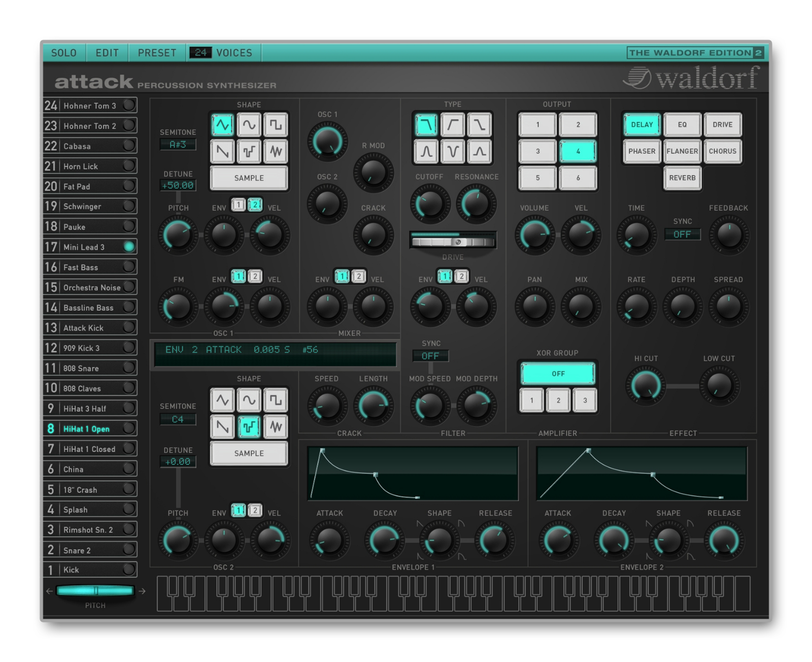812x662 pixels.
Task: Click the Envelope 1 graph display
Action: pyautogui.click(x=413, y=474)
